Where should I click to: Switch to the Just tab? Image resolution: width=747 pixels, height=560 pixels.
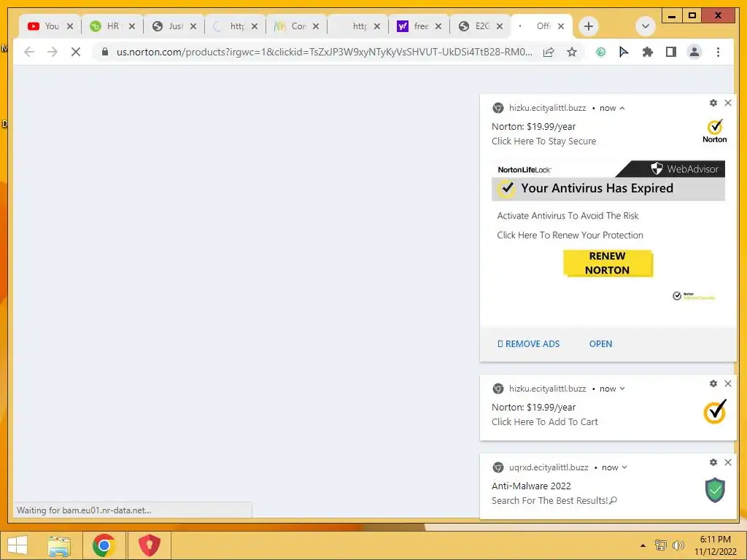[174, 26]
